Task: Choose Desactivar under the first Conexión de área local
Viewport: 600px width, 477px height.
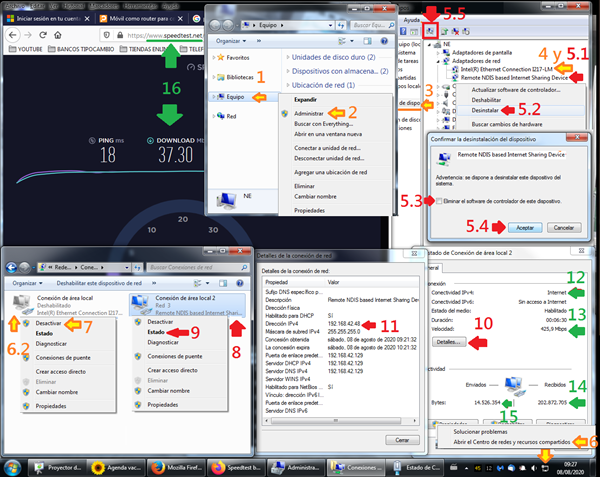Action: tap(48, 323)
